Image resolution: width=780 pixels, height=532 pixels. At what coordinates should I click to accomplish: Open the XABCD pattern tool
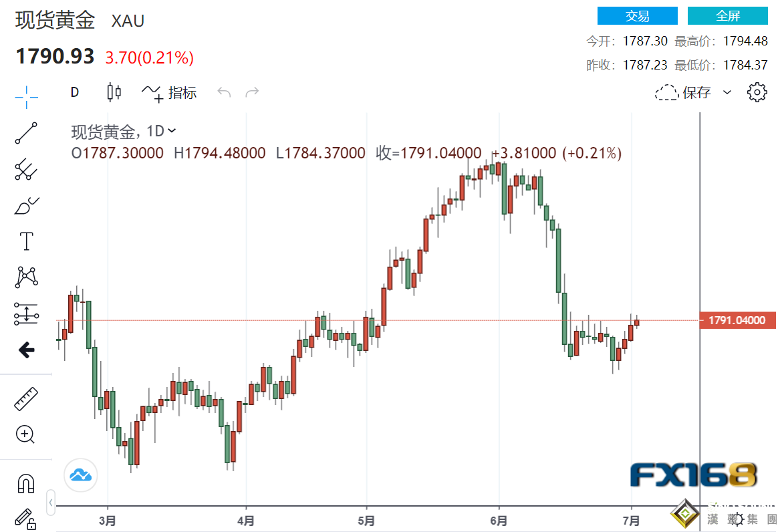(x=26, y=277)
